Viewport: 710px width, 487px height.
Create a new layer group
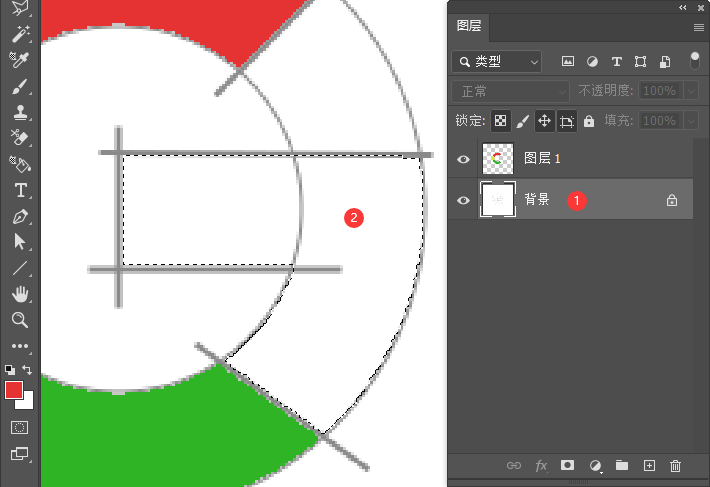pos(622,465)
